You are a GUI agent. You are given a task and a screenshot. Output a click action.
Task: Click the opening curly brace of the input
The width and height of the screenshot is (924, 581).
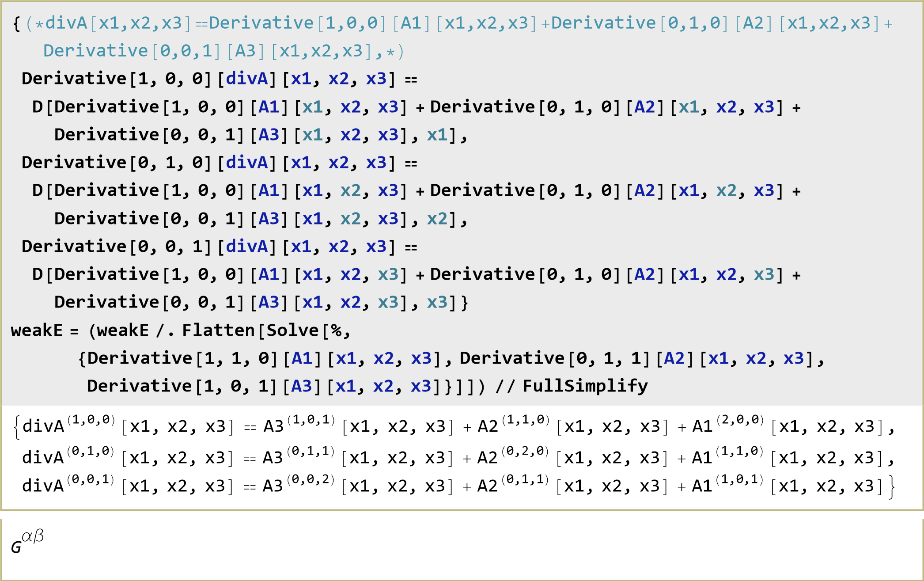coord(16,24)
